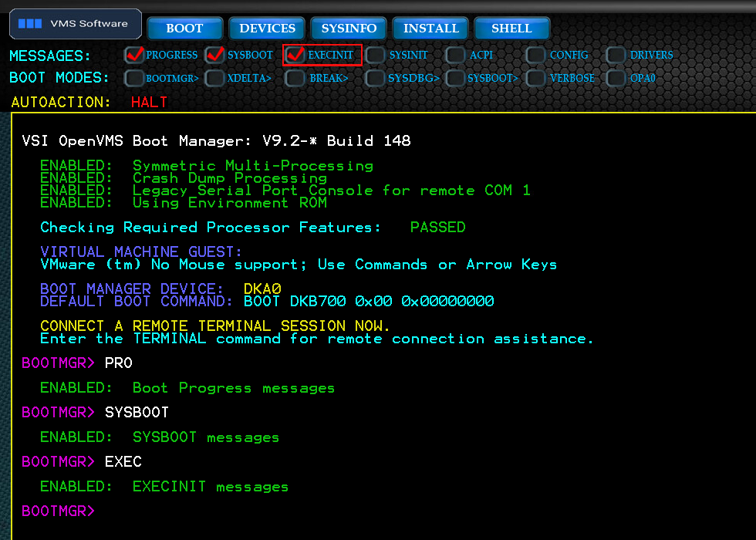The width and height of the screenshot is (756, 540).
Task: Enable the XDELTA> boot mode checkbox
Action: [x=214, y=78]
